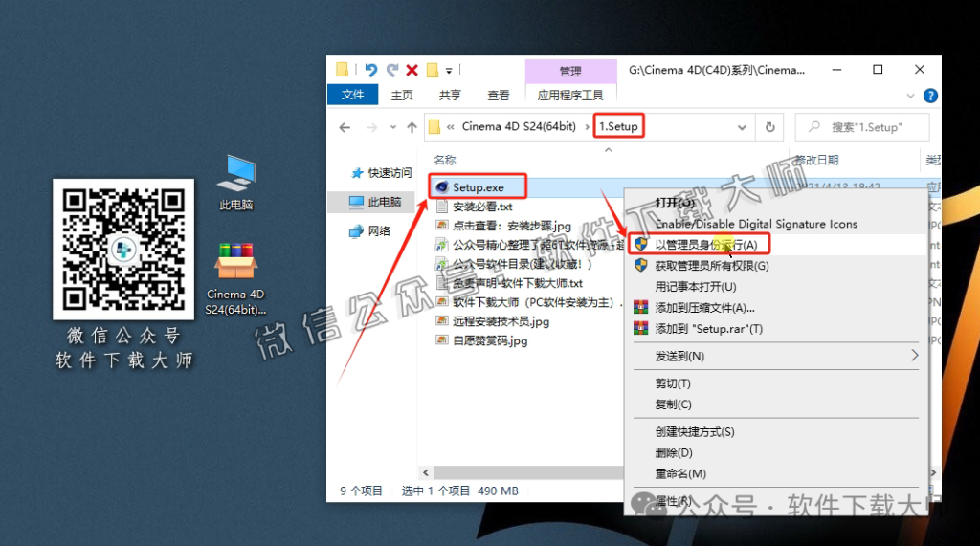The image size is (980, 546).
Task: Open Explorer help via the question mark icon
Action: [930, 96]
